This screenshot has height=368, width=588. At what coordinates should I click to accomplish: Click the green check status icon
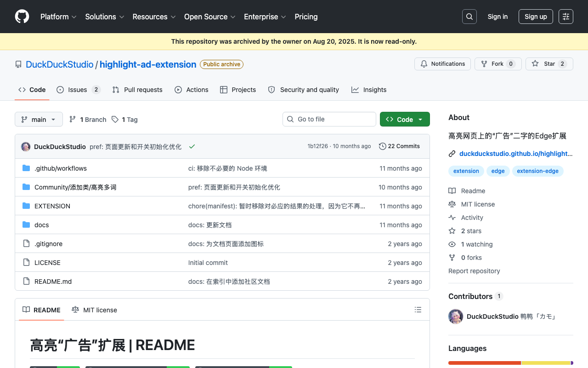click(192, 146)
